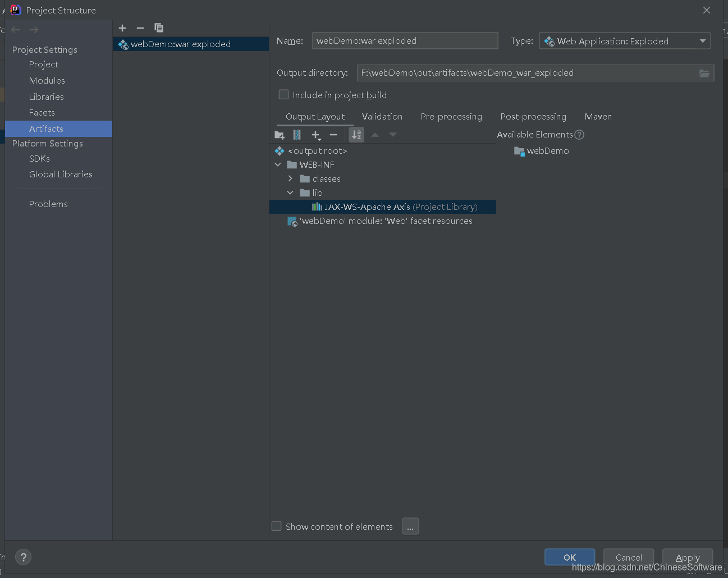The width and height of the screenshot is (728, 578).
Task: Click the Available Elements help icon
Action: pyautogui.click(x=579, y=135)
